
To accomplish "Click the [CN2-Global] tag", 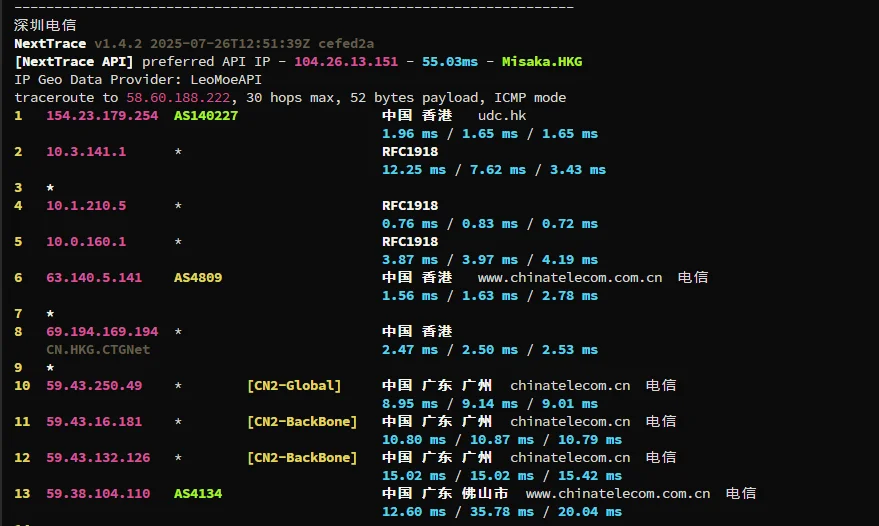I will coord(294,385).
